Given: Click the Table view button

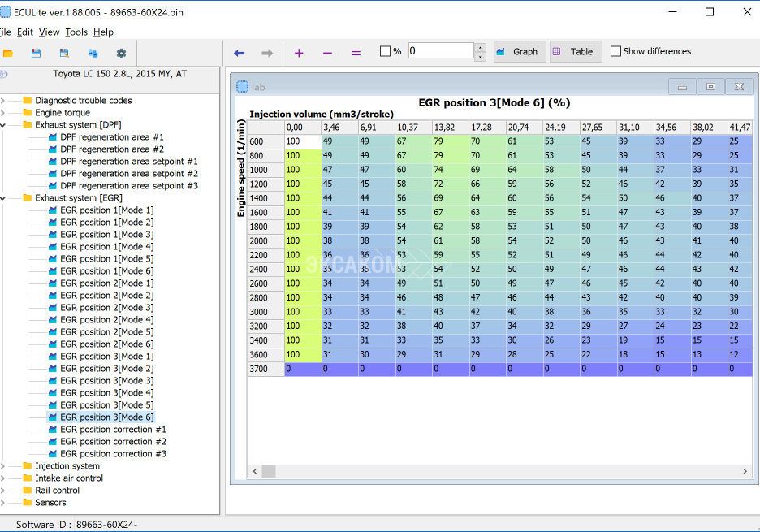Looking at the screenshot, I should (573, 51).
